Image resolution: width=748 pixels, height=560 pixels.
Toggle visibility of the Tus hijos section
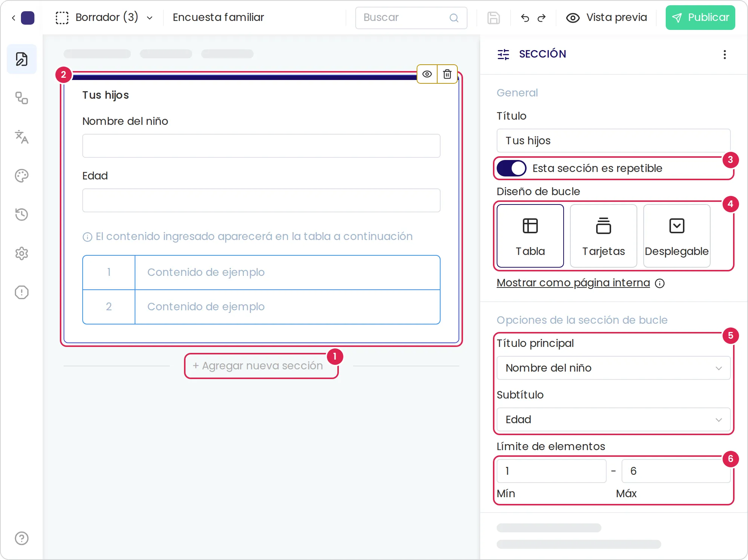pos(427,74)
